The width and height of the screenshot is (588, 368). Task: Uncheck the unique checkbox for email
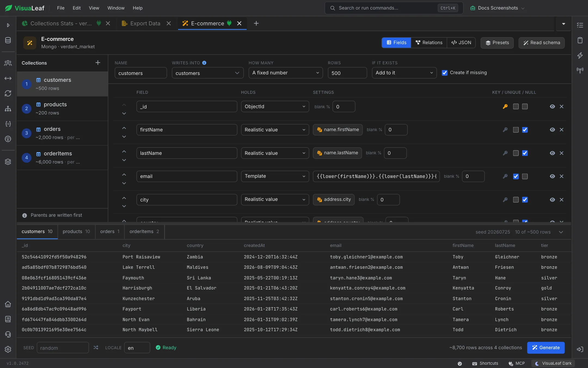coord(516,176)
